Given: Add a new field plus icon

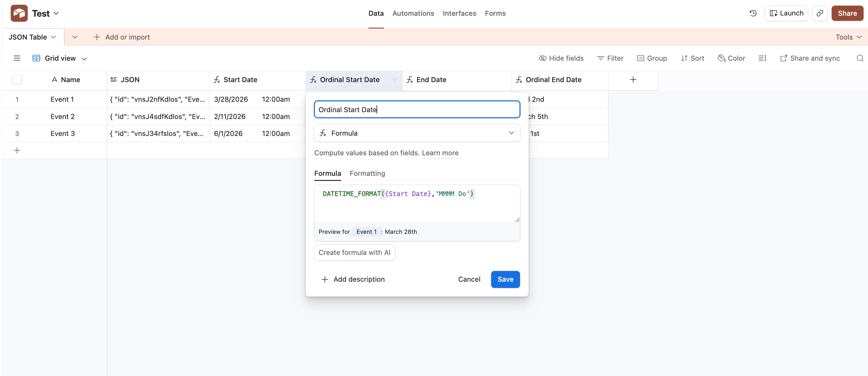Looking at the screenshot, I should click(x=633, y=80).
